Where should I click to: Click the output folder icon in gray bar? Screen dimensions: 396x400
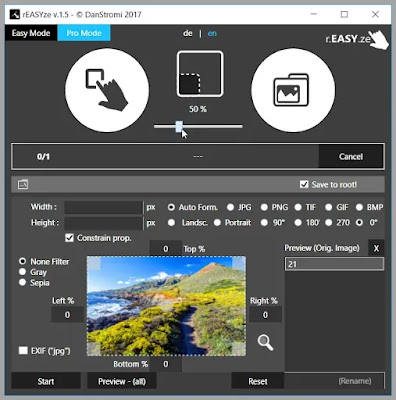23,184
